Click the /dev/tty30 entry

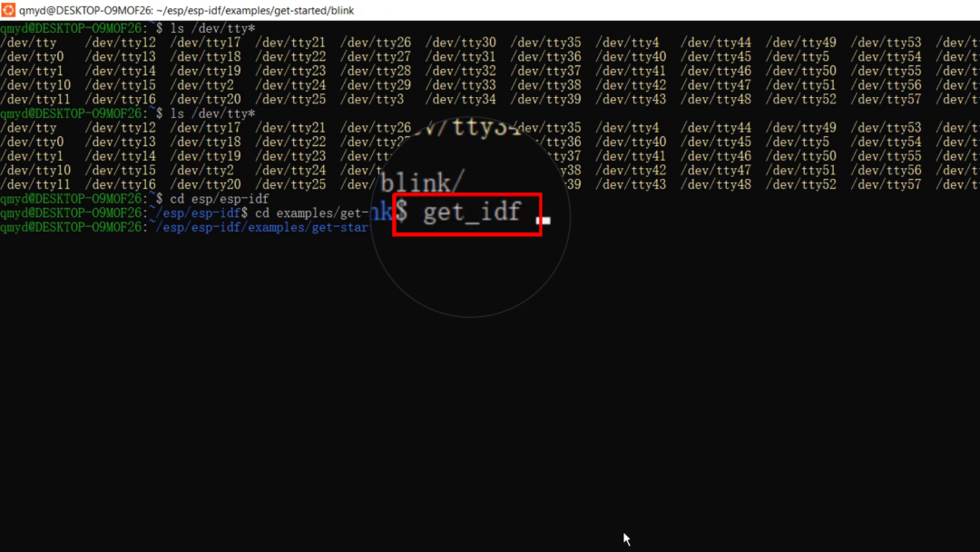coord(461,43)
